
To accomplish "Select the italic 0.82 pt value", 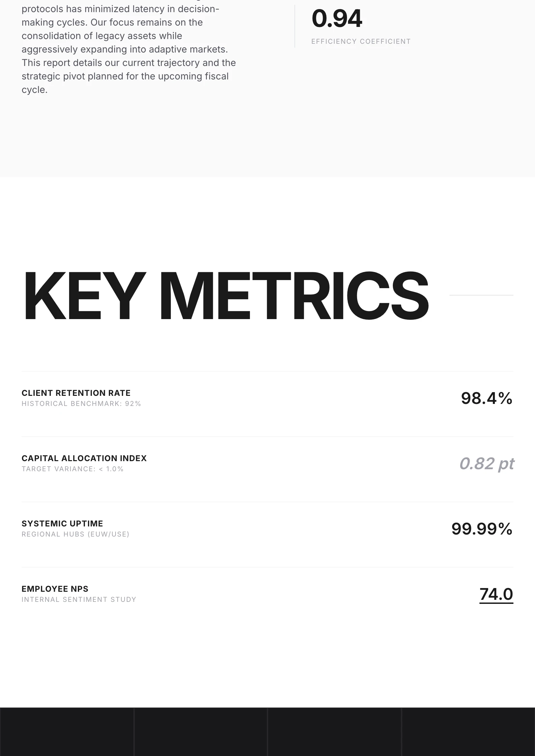I will (486, 463).
